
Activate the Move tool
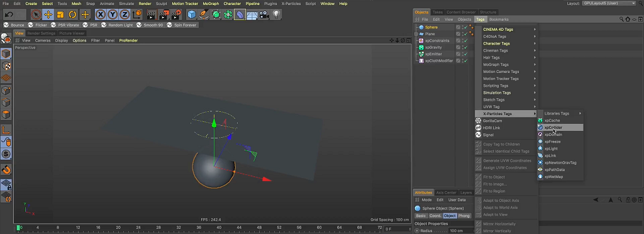point(48,14)
